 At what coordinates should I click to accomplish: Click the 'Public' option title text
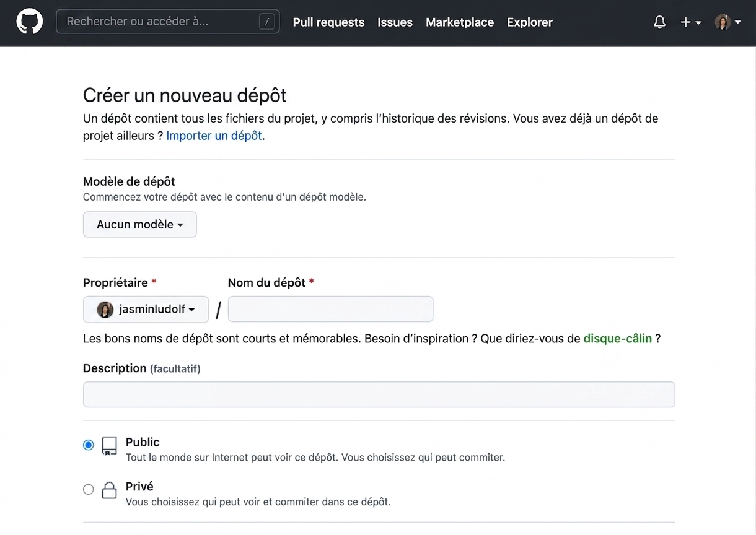click(143, 442)
